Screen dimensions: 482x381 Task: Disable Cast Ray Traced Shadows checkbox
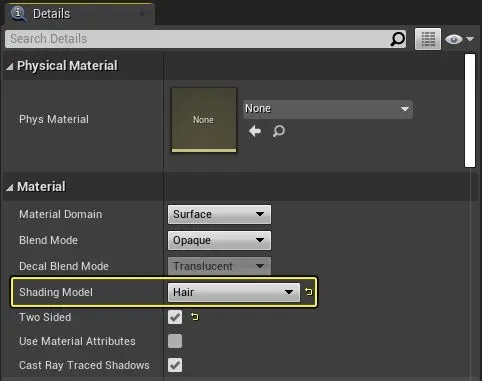pyautogui.click(x=175, y=365)
